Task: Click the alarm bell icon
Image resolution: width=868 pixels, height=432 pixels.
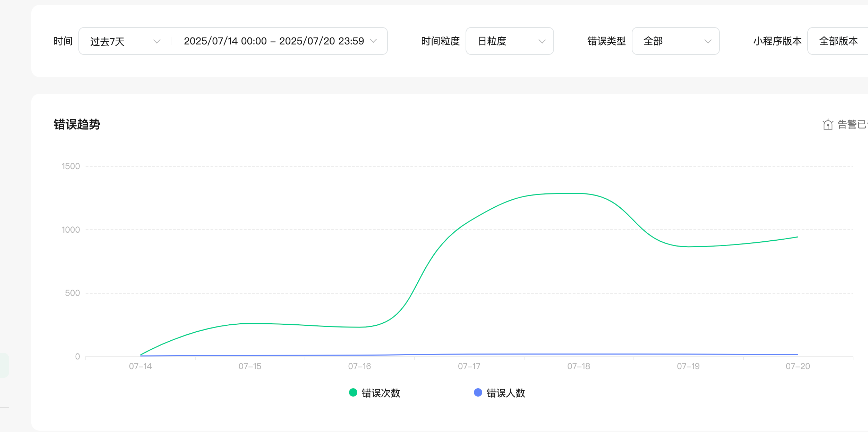Action: [x=828, y=124]
